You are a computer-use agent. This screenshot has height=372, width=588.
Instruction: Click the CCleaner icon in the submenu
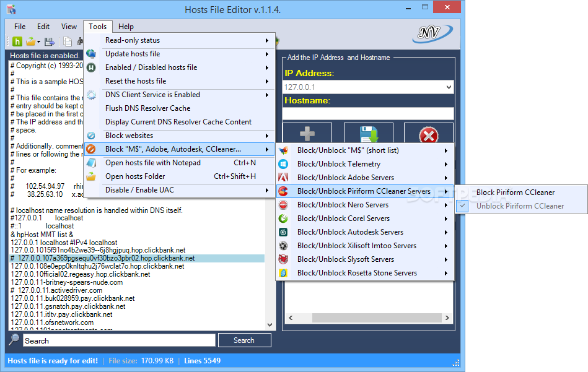283,191
